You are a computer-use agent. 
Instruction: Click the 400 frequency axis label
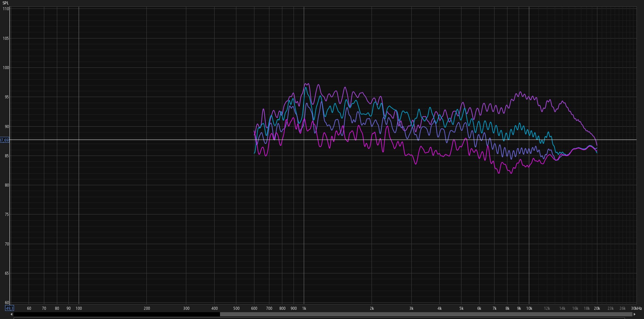coord(215,308)
